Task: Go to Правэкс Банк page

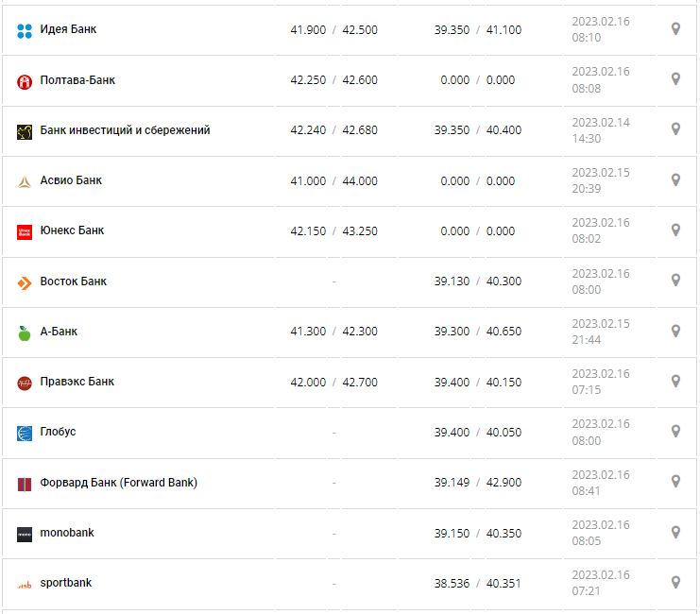Action: click(77, 382)
